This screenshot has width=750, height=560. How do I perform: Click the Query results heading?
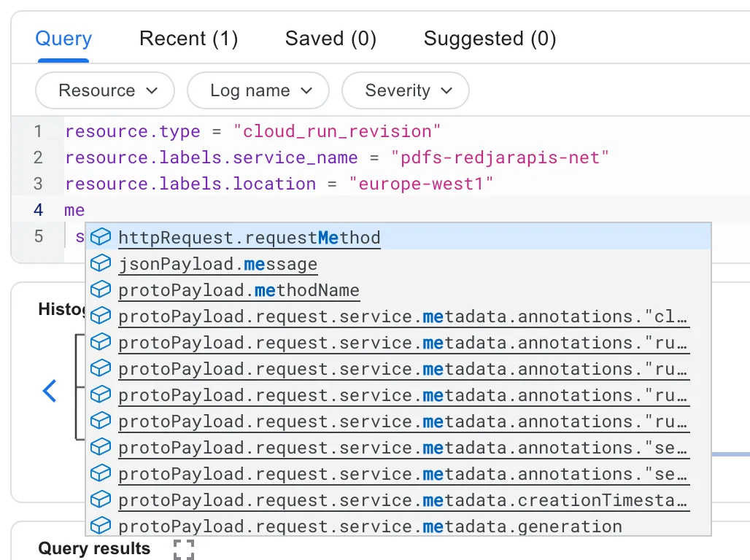click(x=94, y=548)
